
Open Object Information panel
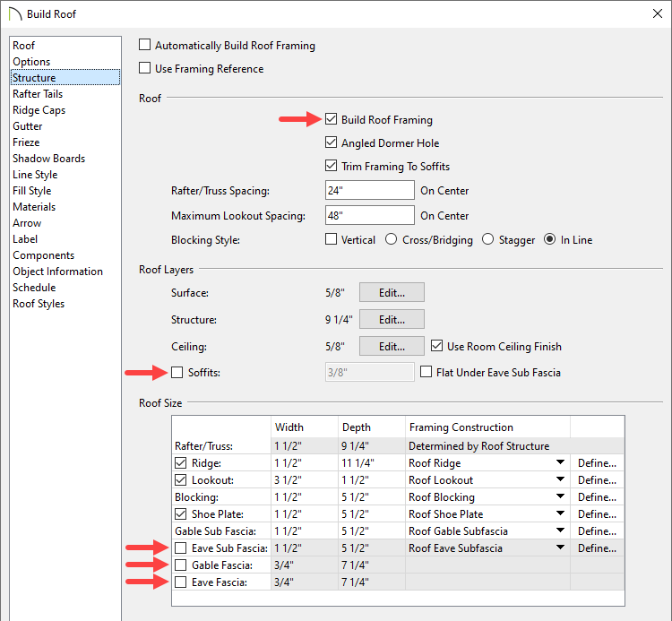tap(65, 272)
